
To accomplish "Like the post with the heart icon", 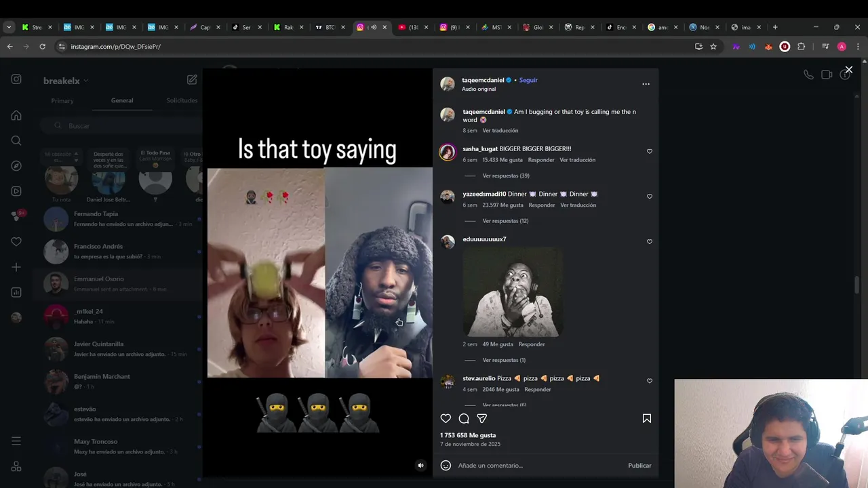I will point(446,418).
